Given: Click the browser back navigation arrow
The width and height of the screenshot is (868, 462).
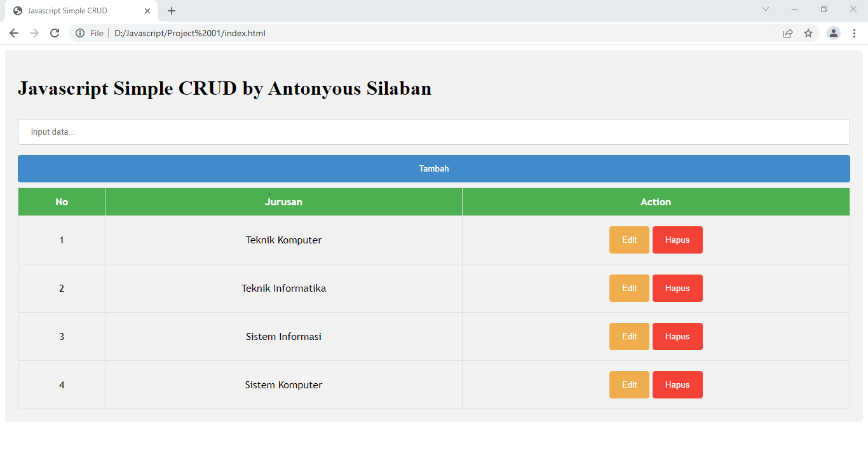Looking at the screenshot, I should click(x=14, y=33).
